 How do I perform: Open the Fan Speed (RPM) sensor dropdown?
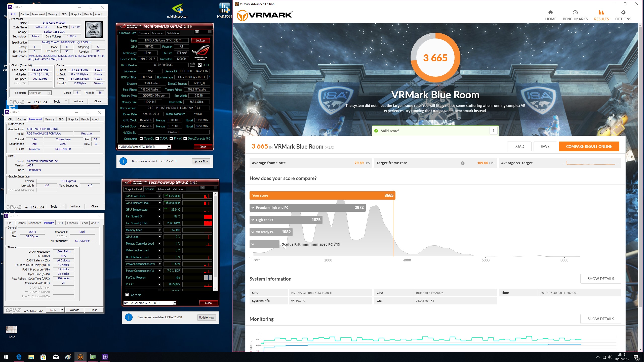tap(159, 223)
